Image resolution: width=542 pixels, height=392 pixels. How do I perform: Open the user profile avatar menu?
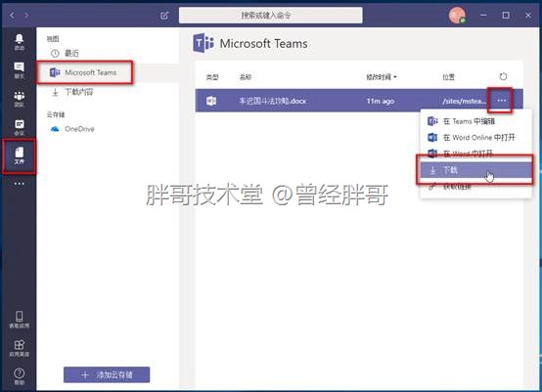pyautogui.click(x=457, y=16)
